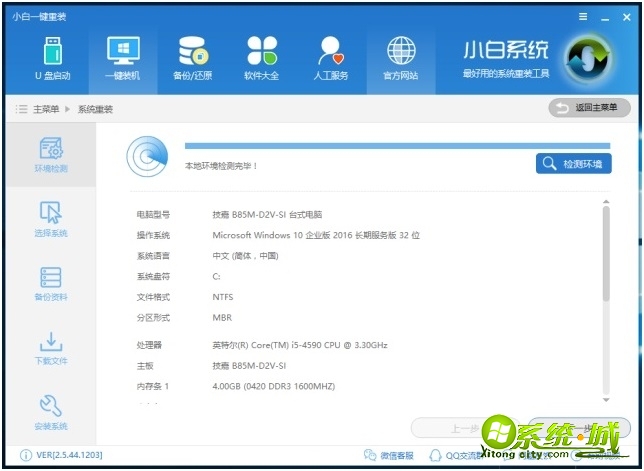Click 系统重装 breadcrumb
644x471 pixels.
(x=95, y=109)
